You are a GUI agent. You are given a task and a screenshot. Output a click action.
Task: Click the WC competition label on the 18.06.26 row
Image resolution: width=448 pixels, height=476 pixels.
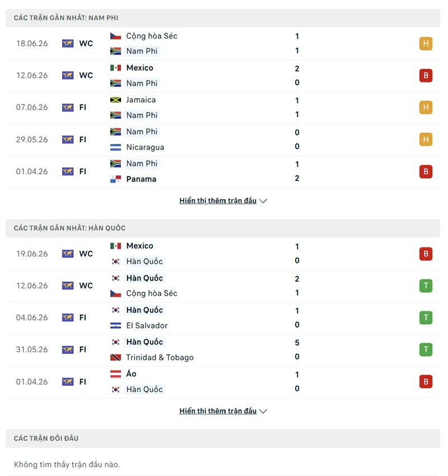(86, 44)
